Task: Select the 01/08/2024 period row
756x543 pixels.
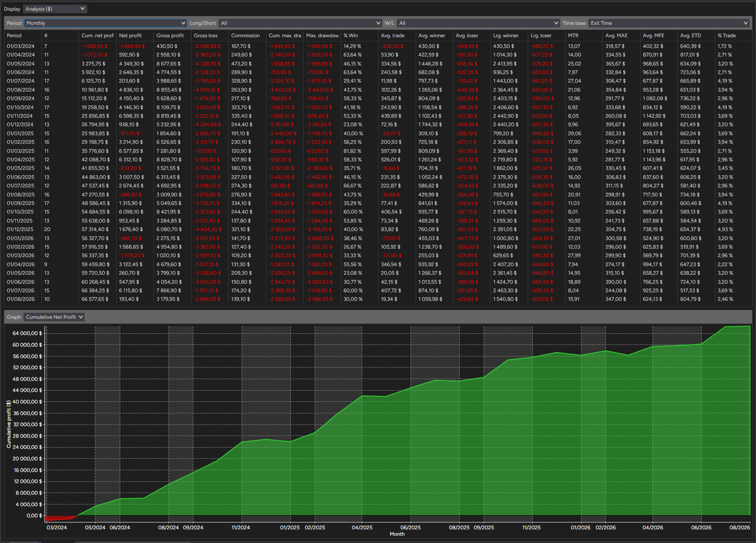Action: [x=378, y=90]
